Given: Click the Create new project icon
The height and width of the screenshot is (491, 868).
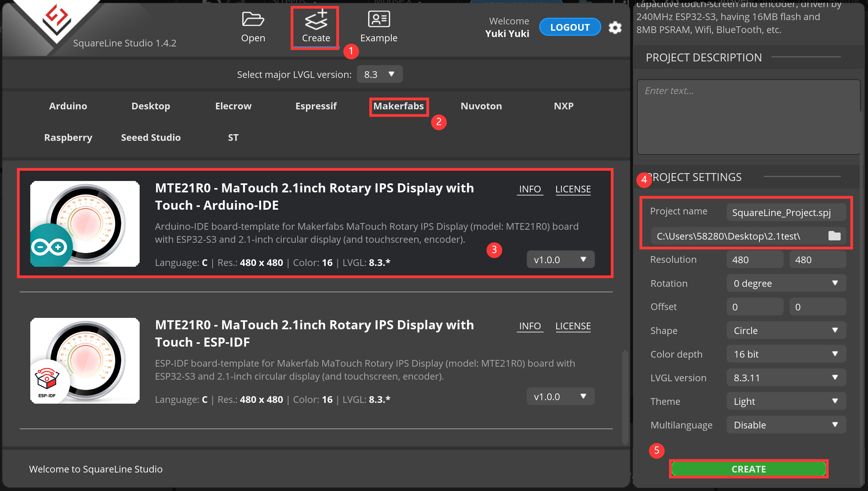Looking at the screenshot, I should pos(316,20).
